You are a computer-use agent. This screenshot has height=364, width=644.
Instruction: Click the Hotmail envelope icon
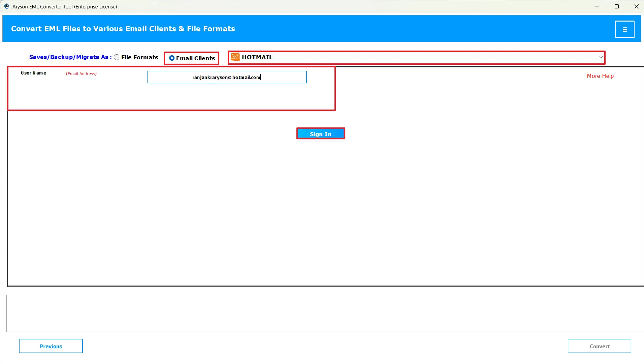(x=235, y=57)
